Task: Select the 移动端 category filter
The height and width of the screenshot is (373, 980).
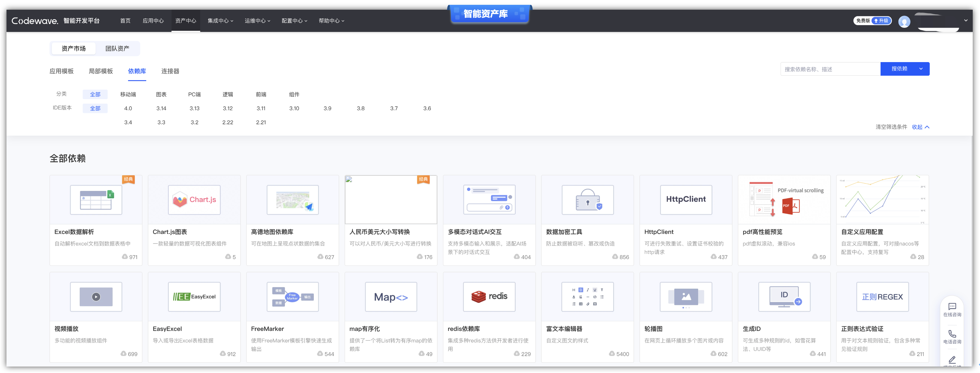Action: pyautogui.click(x=128, y=94)
